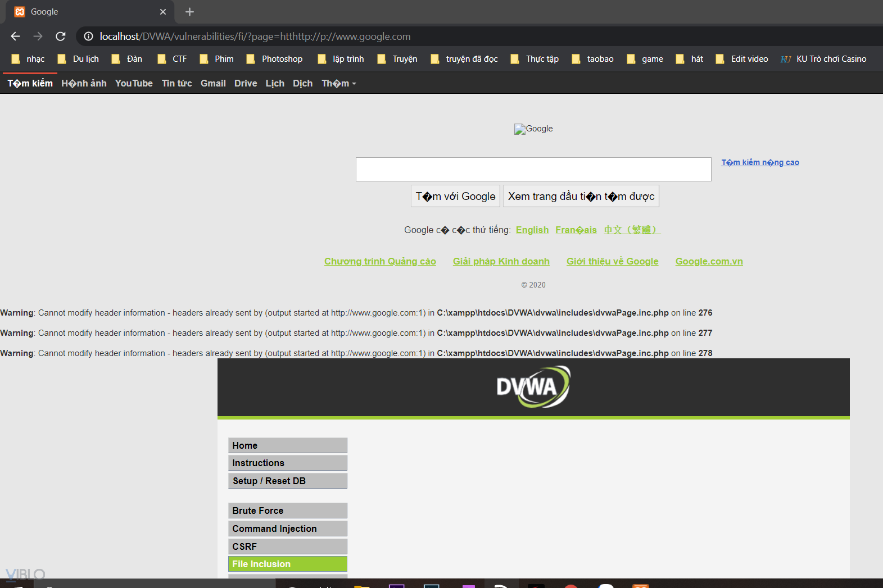
Task: Open the Command Injection vulnerability page
Action: [288, 528]
